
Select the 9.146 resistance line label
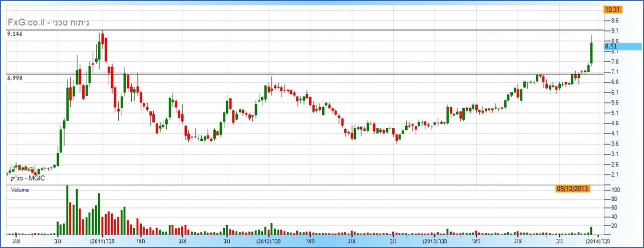pos(16,34)
